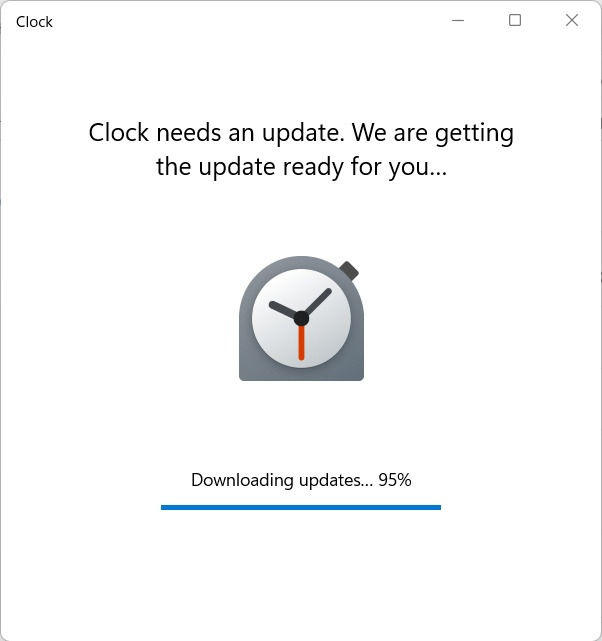The width and height of the screenshot is (602, 641).
Task: Minimize the Clock window
Action: tap(458, 20)
